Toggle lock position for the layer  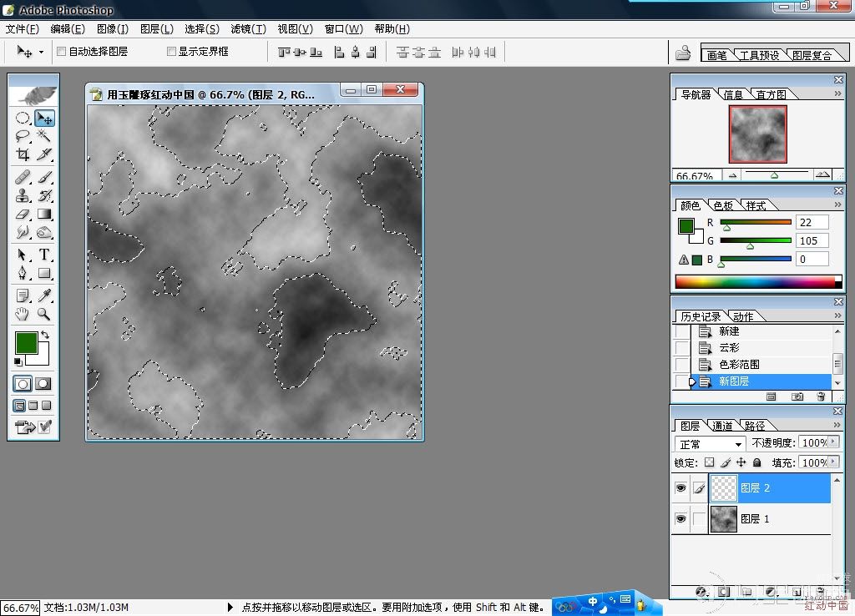pos(741,462)
